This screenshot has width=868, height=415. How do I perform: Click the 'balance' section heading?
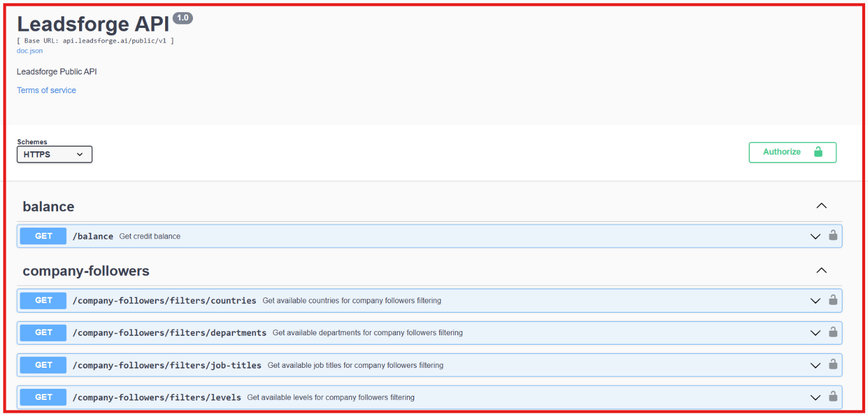pos(48,207)
